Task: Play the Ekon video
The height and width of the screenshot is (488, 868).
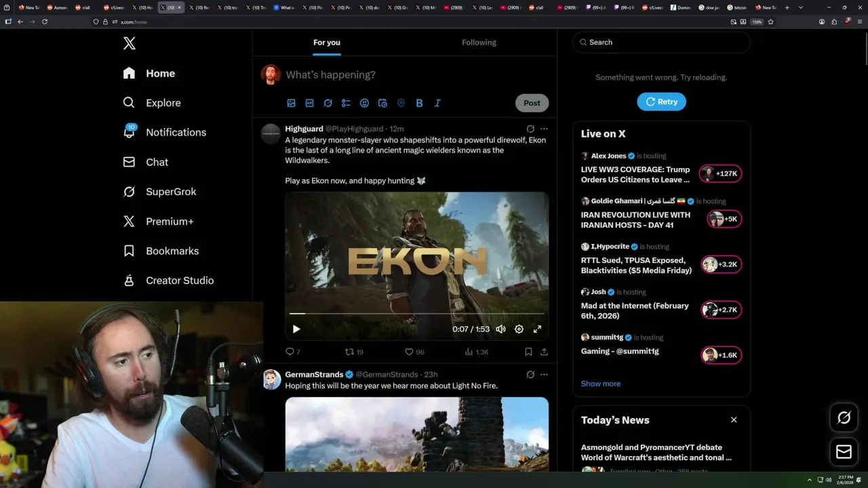Action: [x=296, y=329]
